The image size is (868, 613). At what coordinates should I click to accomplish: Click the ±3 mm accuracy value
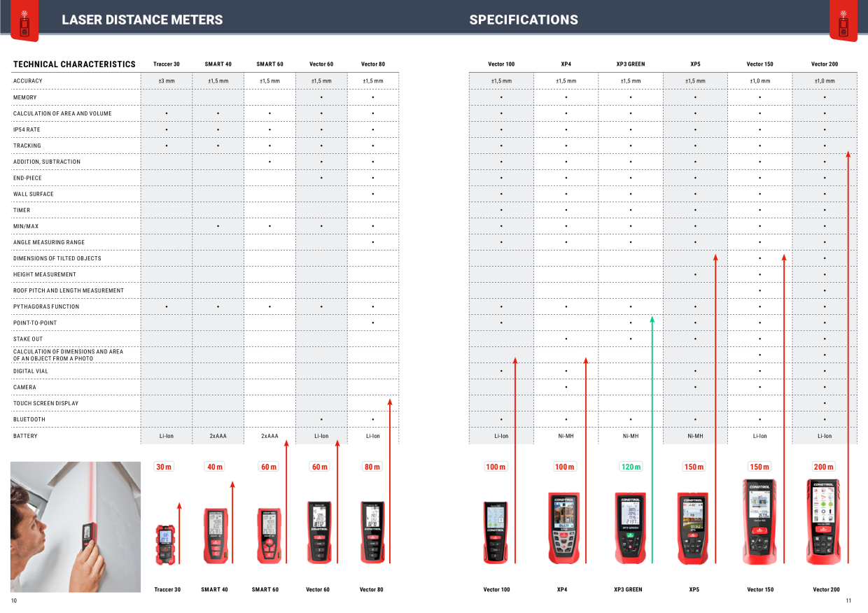167,81
